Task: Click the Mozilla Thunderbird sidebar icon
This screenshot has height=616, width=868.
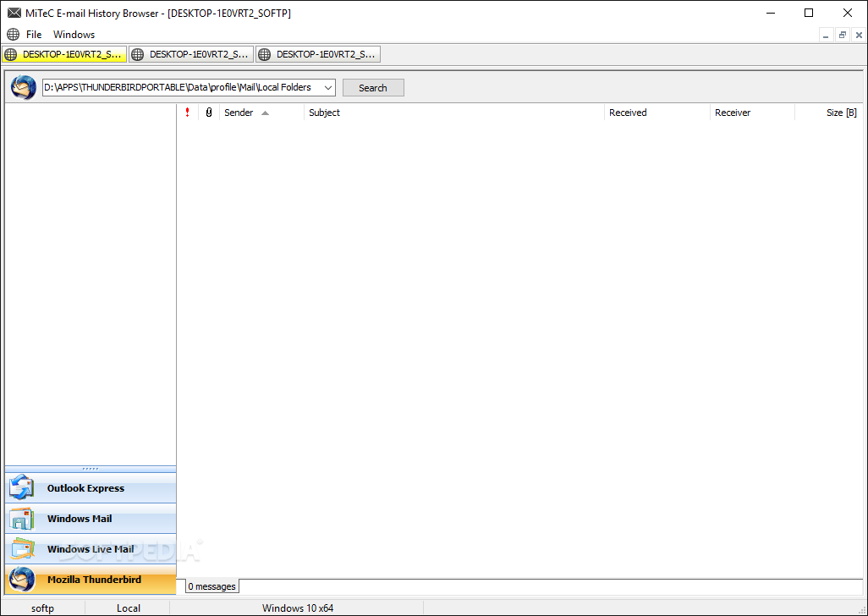Action: [x=22, y=580]
